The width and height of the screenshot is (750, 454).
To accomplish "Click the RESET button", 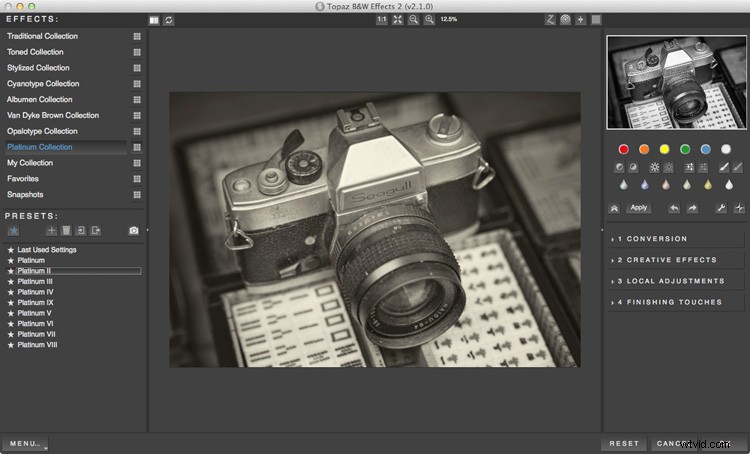I will coord(624,443).
